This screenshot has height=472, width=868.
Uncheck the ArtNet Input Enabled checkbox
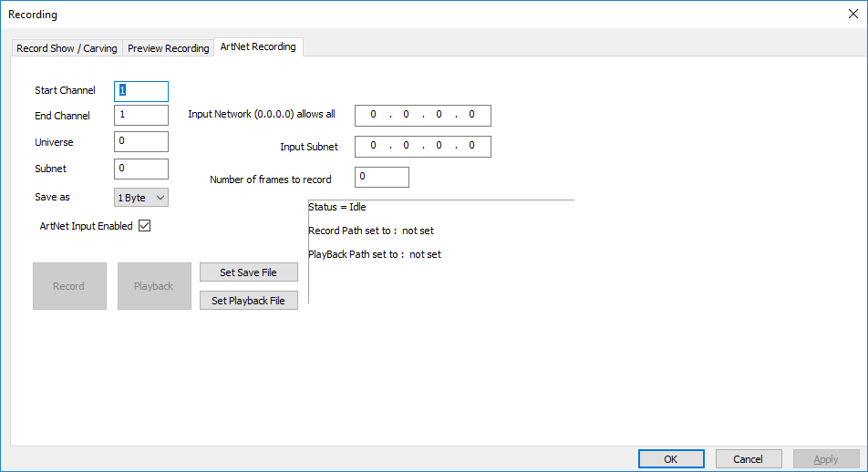(144, 226)
